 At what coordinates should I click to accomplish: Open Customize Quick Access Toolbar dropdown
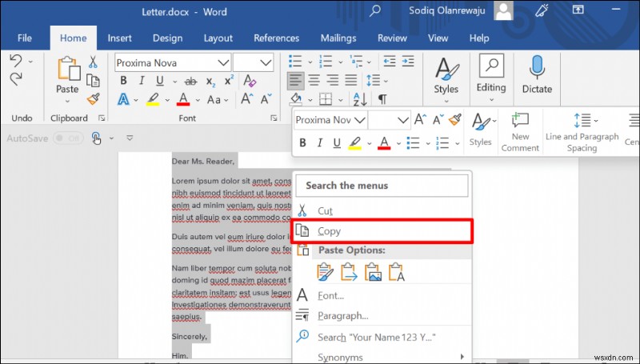[130, 138]
